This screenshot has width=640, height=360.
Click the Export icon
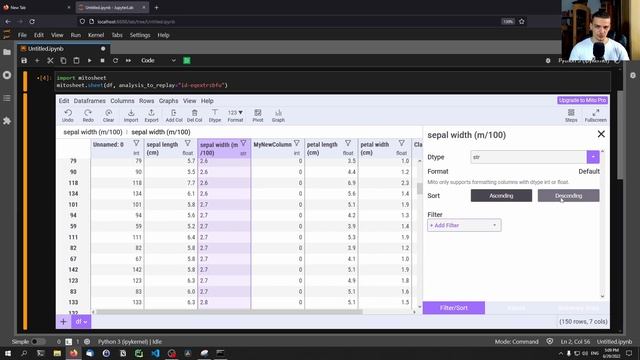tap(151, 116)
